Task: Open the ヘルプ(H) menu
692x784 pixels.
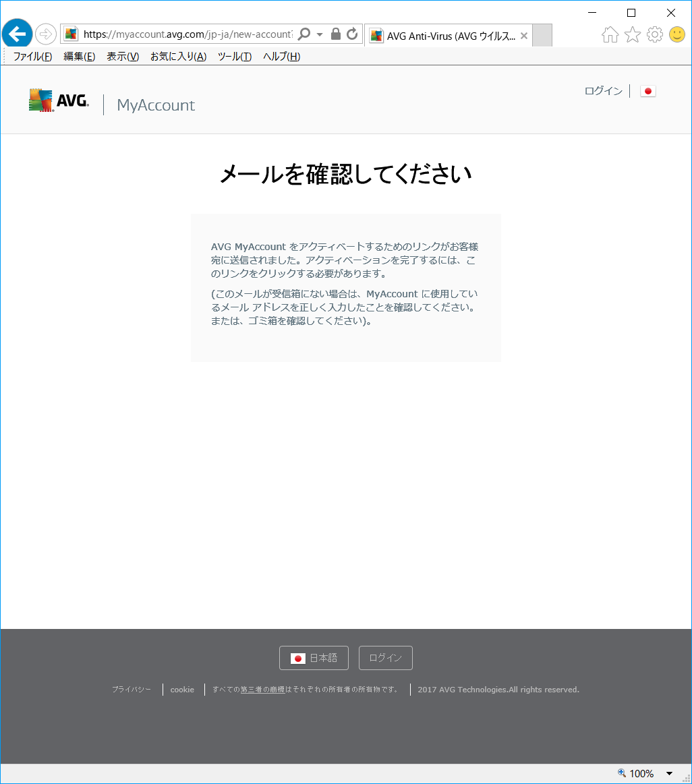Action: (282, 57)
